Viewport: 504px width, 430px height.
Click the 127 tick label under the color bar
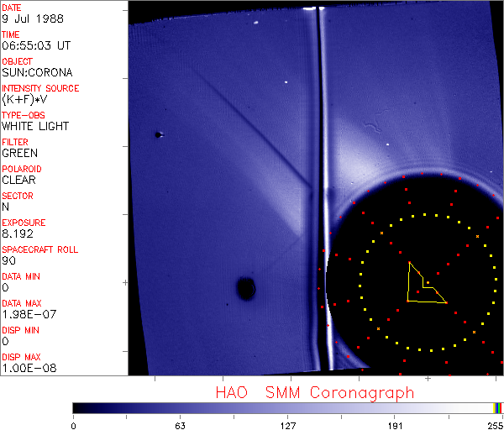point(287,425)
